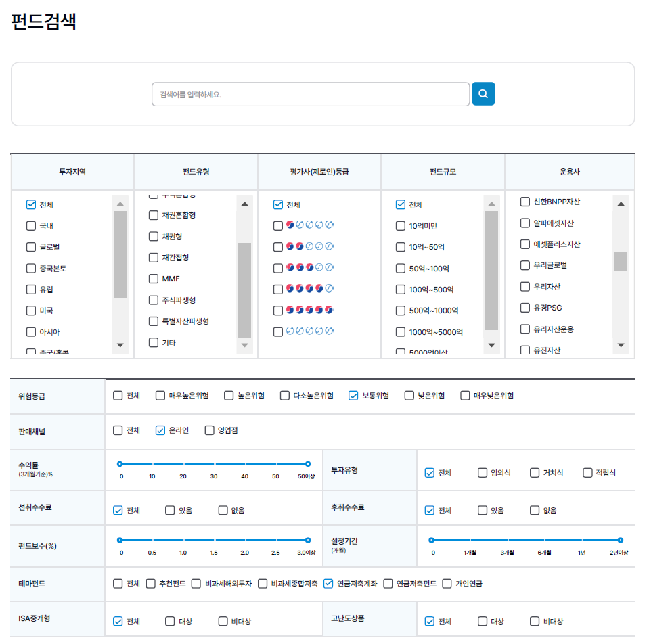Check 알파에셋자산 manager

click(525, 223)
